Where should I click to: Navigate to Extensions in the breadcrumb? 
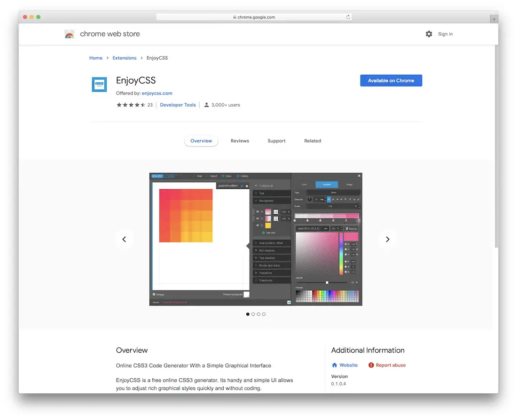(125, 58)
